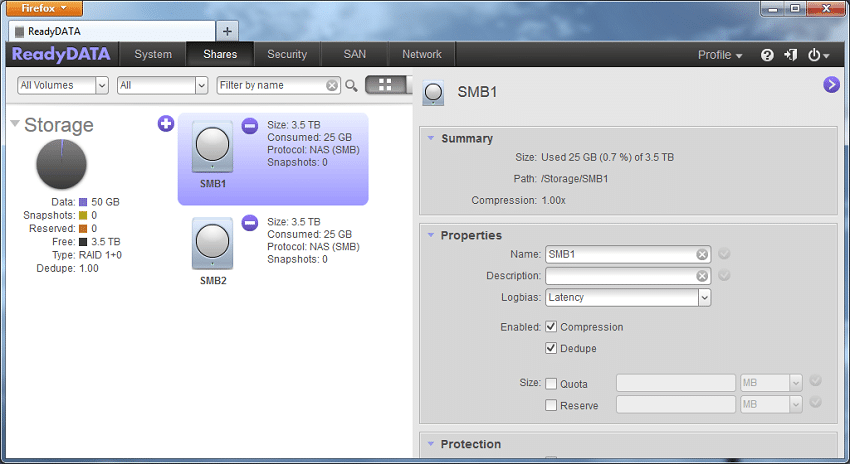Screen dimensions: 850x464
Task: Open the help question mark icon
Action: click(767, 55)
